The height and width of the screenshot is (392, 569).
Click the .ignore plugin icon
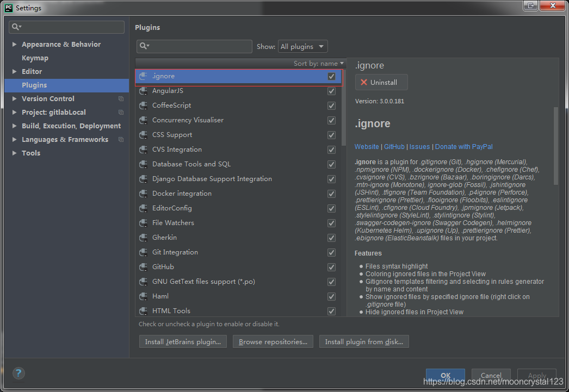(144, 76)
